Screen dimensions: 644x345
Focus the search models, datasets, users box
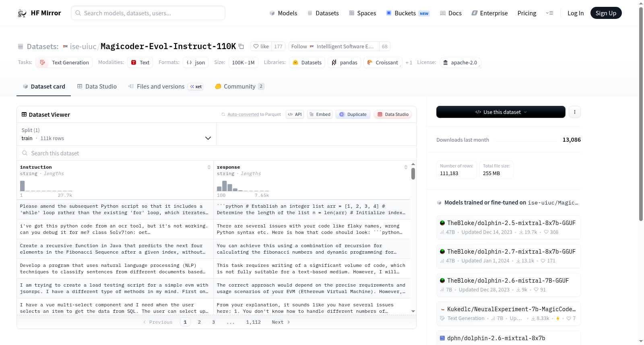click(148, 13)
